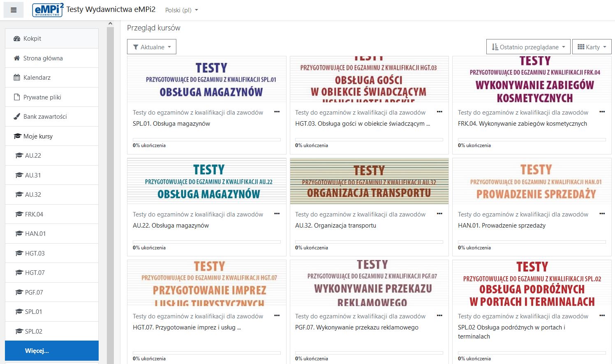Image resolution: width=615 pixels, height=364 pixels.
Task: Open three-dot menu on SPL.01 card
Action: [277, 112]
